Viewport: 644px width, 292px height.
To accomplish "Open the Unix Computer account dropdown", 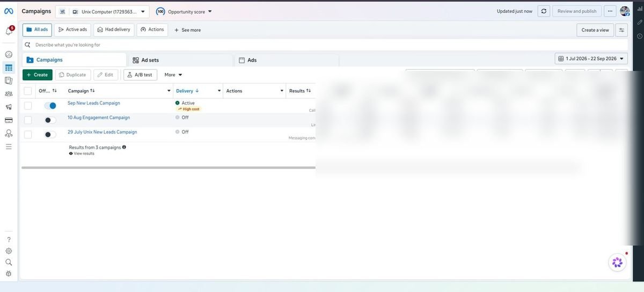I will [x=103, y=11].
